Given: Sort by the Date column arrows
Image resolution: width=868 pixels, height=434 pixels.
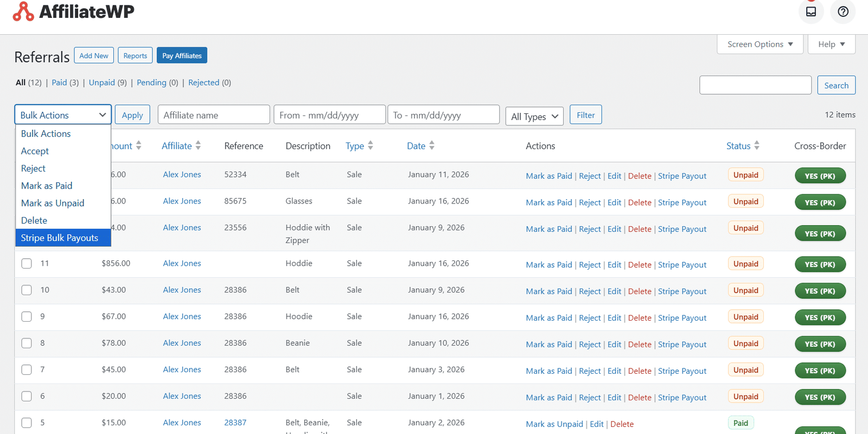Looking at the screenshot, I should (x=432, y=145).
